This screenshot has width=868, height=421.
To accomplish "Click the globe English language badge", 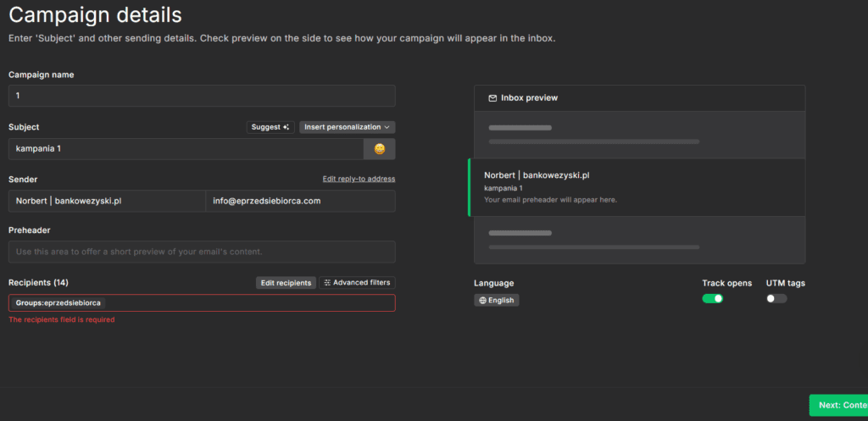I will point(497,300).
